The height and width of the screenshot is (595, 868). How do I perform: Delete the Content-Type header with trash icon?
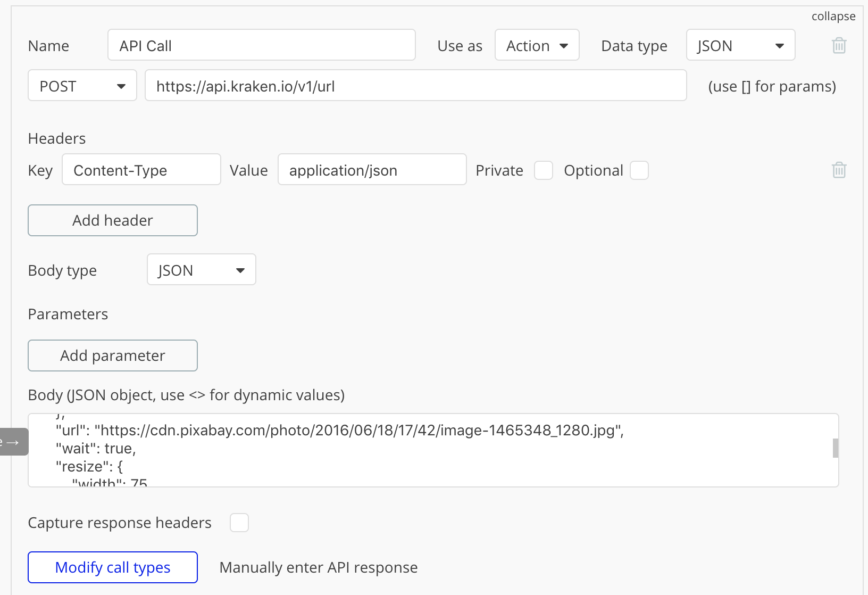839,170
